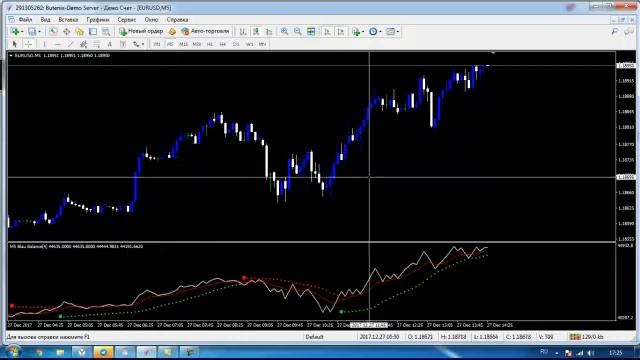The image size is (640, 360).
Task: Select the Equidistant Channel tool
Action: [84, 44]
